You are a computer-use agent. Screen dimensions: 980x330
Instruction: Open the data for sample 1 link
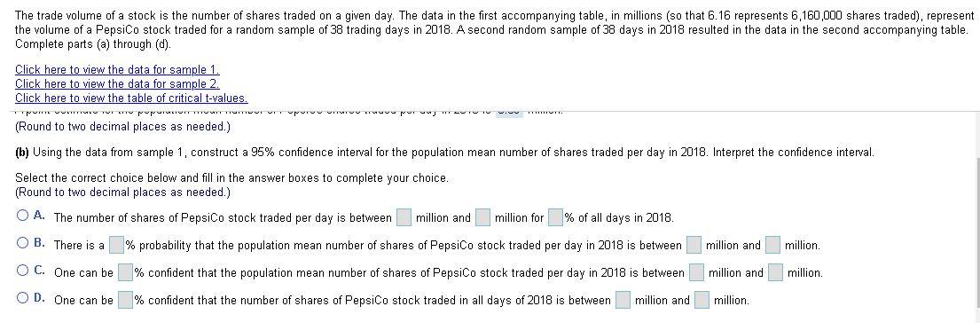(117, 70)
